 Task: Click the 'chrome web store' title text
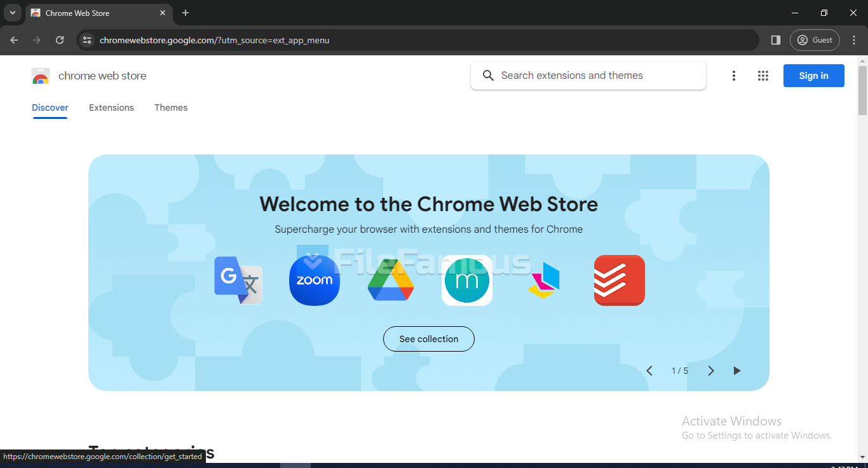click(x=102, y=76)
